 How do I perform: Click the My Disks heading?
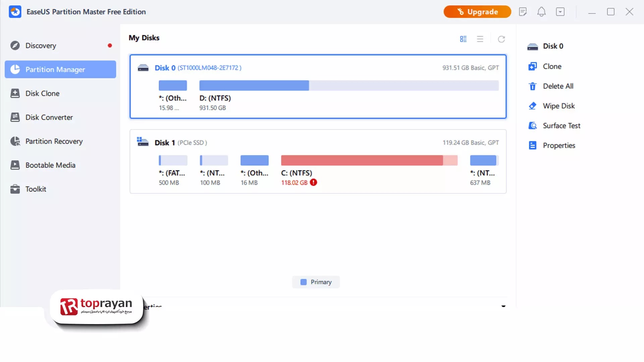click(144, 38)
